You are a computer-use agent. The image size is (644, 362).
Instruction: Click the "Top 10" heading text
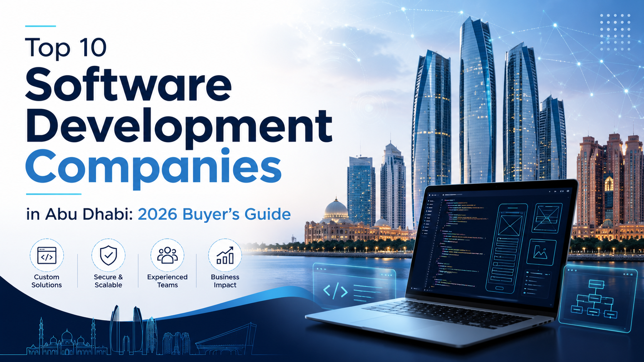[x=66, y=48]
